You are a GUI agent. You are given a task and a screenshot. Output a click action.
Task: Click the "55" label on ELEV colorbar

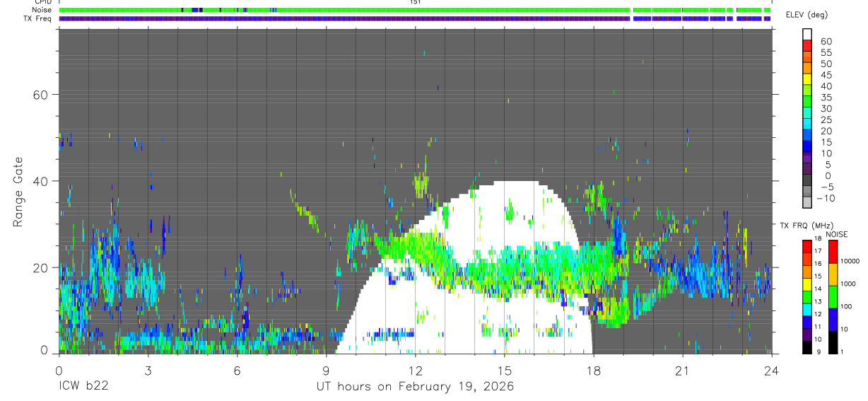click(x=826, y=53)
